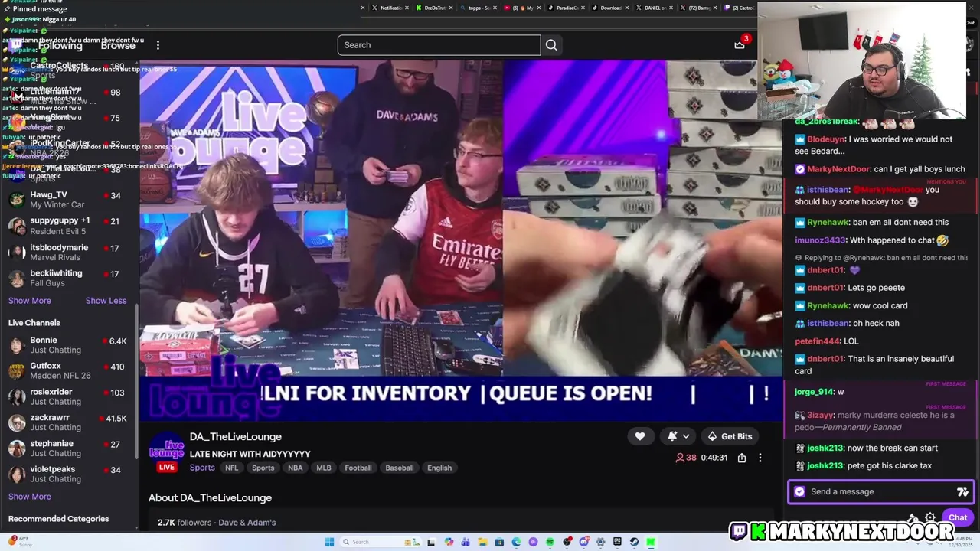Click the chat identity badge icon
The width and height of the screenshot is (980, 551).
tap(800, 492)
